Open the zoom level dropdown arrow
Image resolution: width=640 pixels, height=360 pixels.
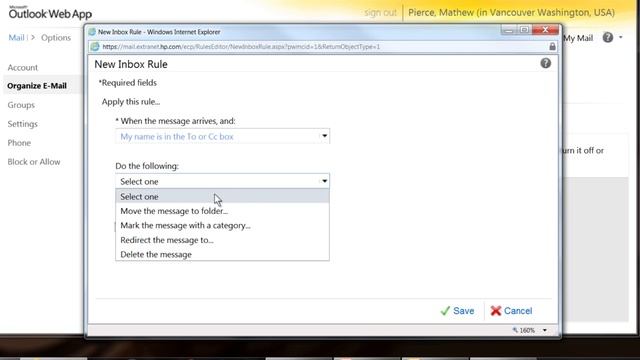tap(545, 330)
